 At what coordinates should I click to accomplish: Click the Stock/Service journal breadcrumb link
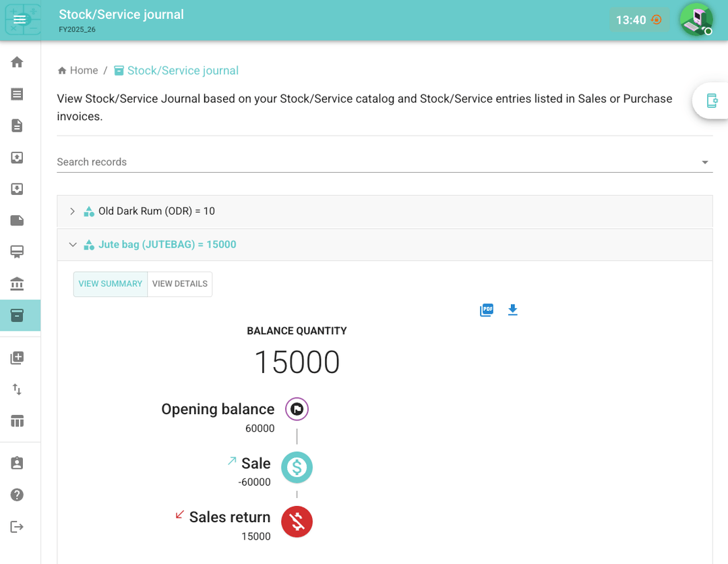point(182,71)
